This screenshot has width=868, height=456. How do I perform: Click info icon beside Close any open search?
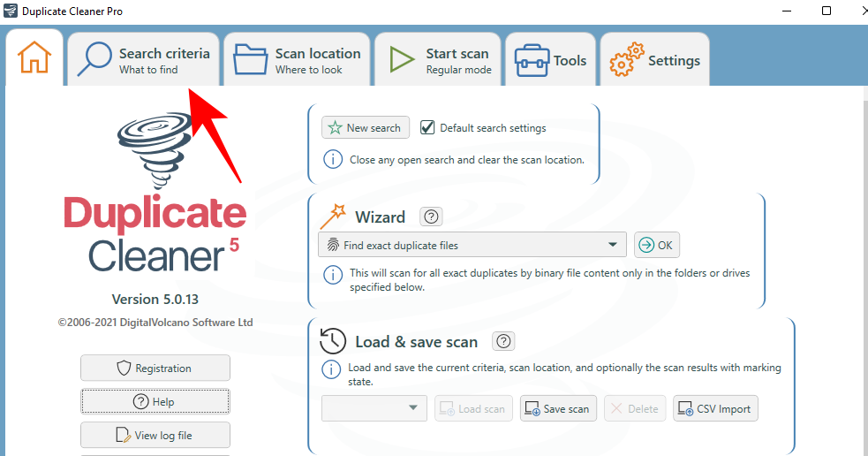(x=333, y=160)
